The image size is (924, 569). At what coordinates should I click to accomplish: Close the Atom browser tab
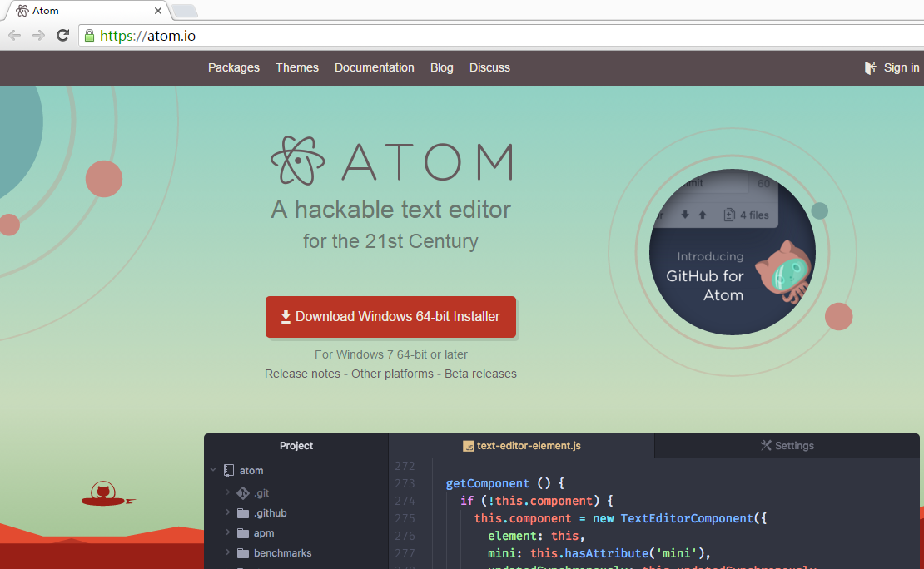coord(158,11)
